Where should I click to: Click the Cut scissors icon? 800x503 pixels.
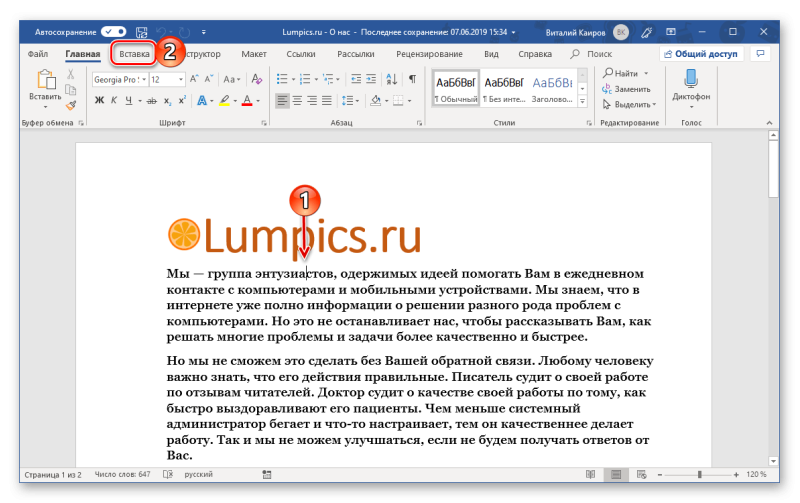[71, 74]
